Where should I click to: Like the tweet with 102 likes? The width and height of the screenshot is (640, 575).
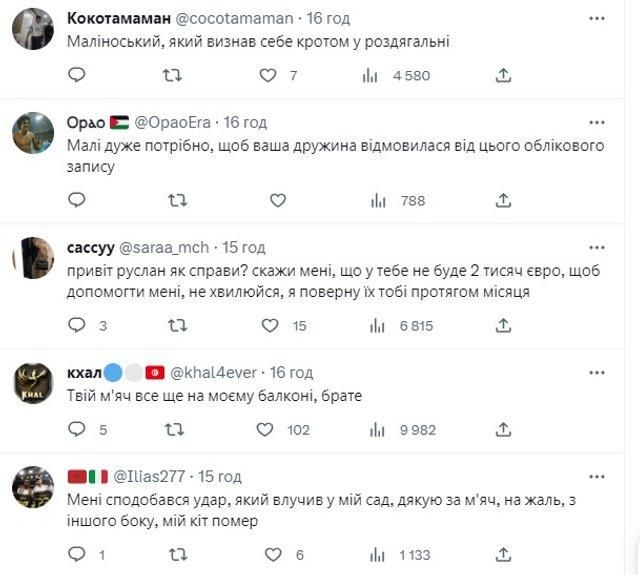(265, 429)
